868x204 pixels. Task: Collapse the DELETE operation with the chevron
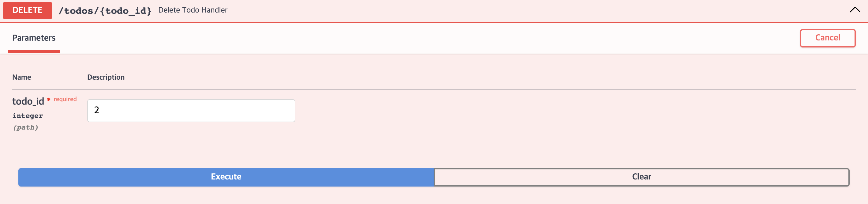coord(855,10)
